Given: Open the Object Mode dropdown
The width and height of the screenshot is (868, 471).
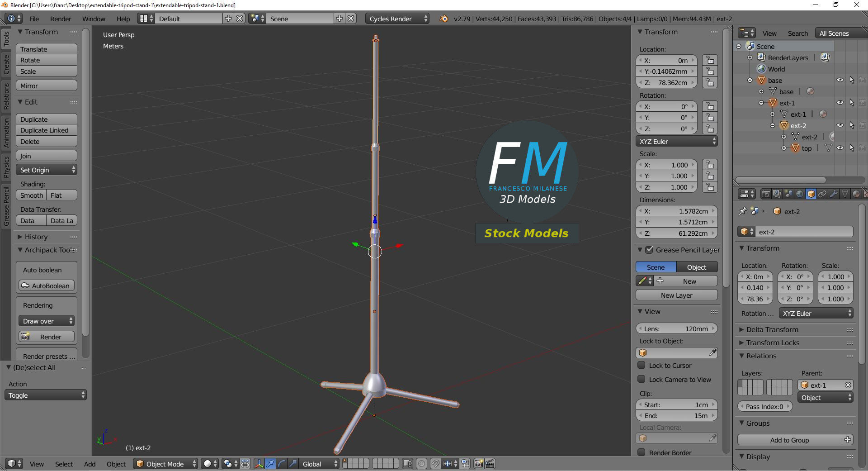Looking at the screenshot, I should click(x=166, y=464).
